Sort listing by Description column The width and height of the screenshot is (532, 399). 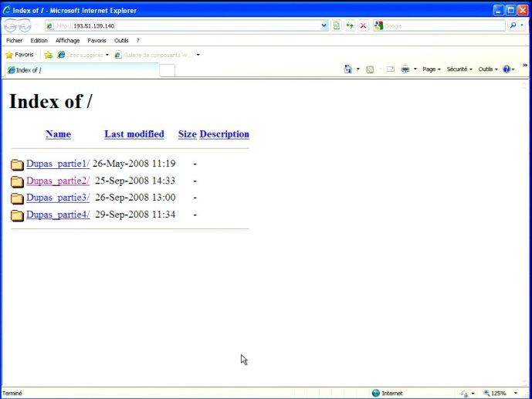point(224,134)
